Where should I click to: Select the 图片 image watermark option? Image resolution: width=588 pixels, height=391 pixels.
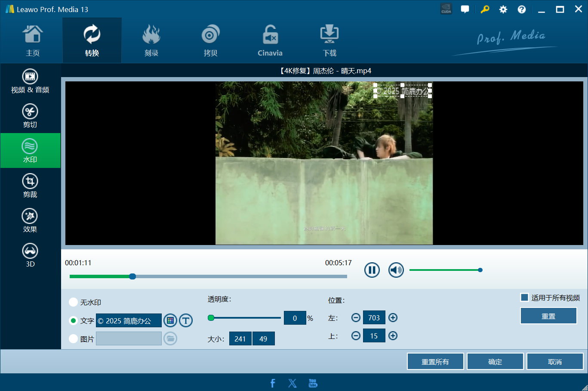[74, 339]
